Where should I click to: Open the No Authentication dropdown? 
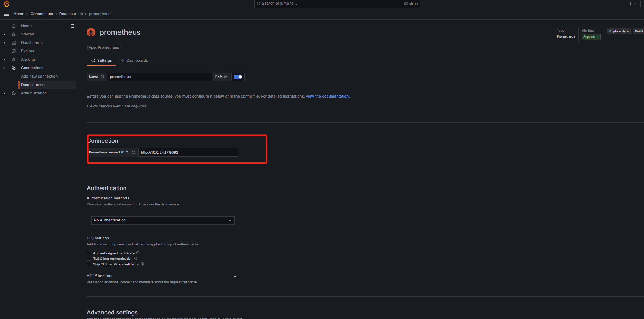163,220
